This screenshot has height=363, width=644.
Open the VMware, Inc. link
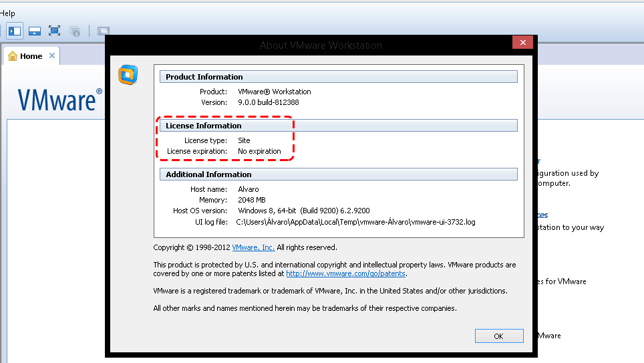(253, 247)
